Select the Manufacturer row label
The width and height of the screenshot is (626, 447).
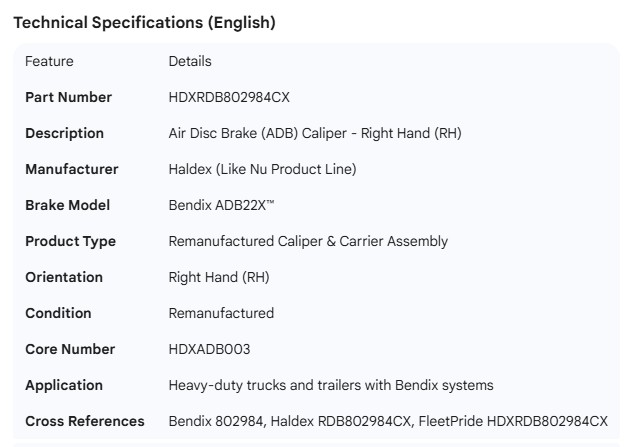[x=71, y=169]
